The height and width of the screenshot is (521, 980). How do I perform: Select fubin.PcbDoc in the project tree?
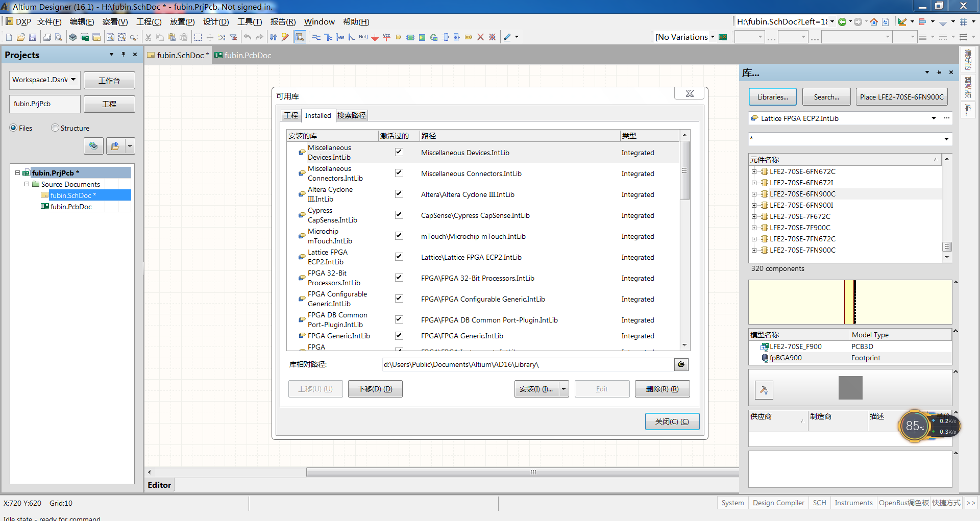[71, 207]
